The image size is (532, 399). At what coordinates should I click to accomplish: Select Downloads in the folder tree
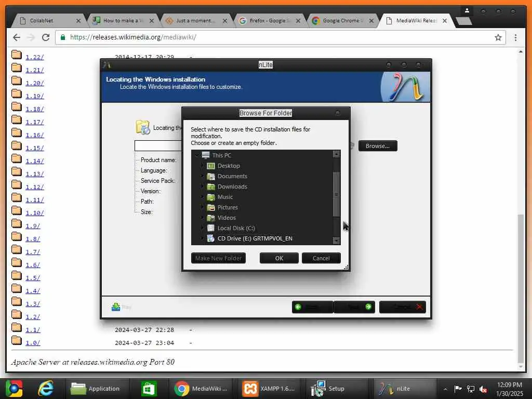coord(232,187)
